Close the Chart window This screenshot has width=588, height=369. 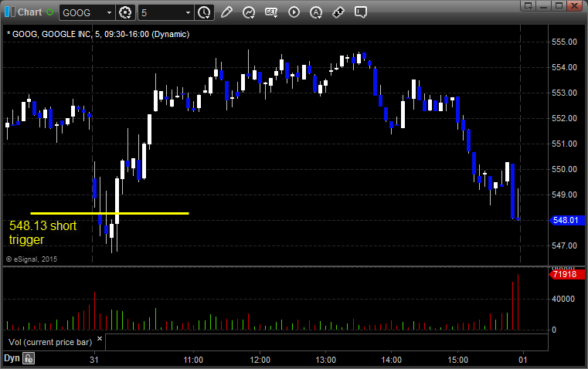coord(574,5)
